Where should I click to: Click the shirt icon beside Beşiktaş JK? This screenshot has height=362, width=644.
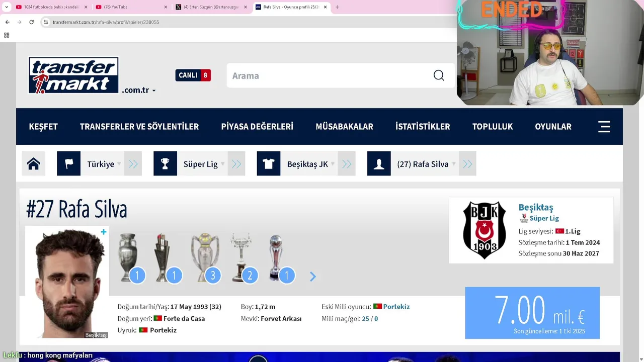[x=269, y=164]
